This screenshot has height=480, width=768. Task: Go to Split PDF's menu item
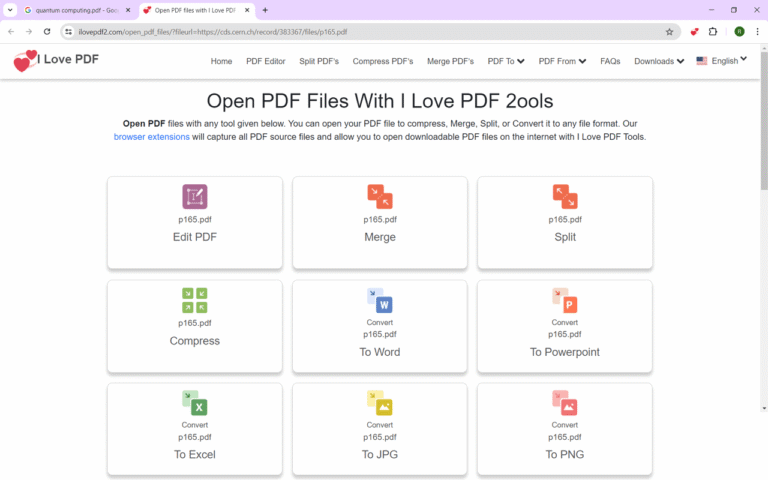pos(319,61)
